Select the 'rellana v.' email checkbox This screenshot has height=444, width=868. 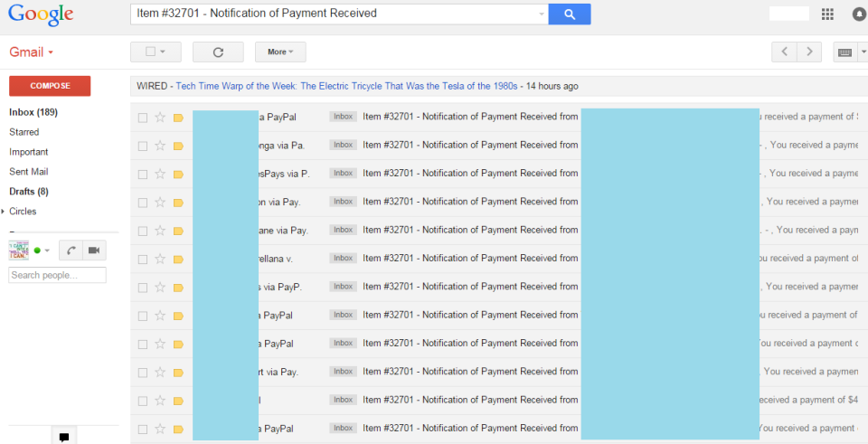click(x=143, y=260)
